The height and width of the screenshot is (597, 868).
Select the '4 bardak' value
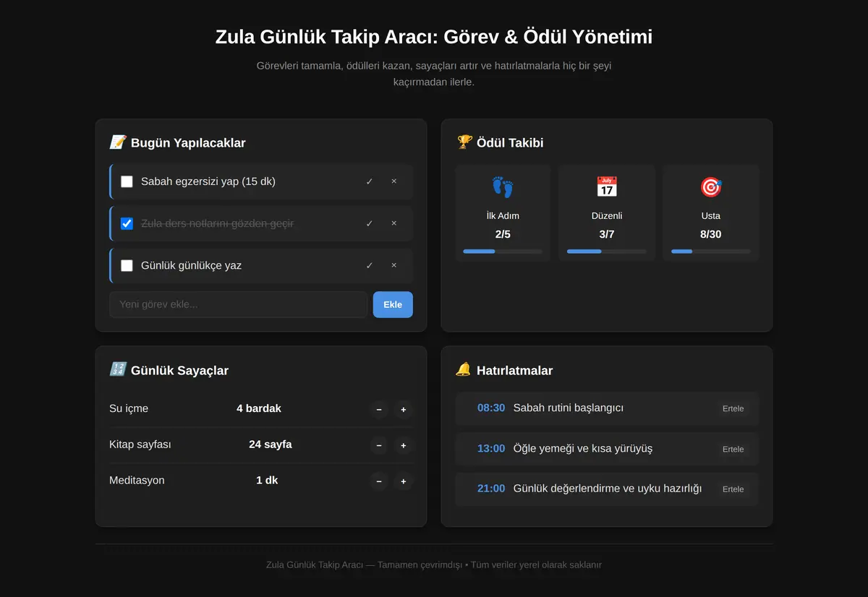pos(259,408)
